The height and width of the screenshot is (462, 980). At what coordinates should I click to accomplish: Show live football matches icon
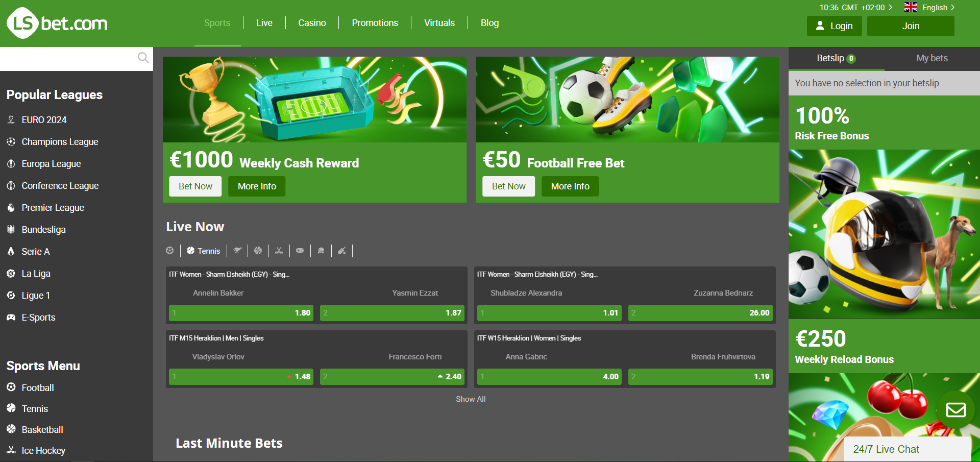point(170,251)
